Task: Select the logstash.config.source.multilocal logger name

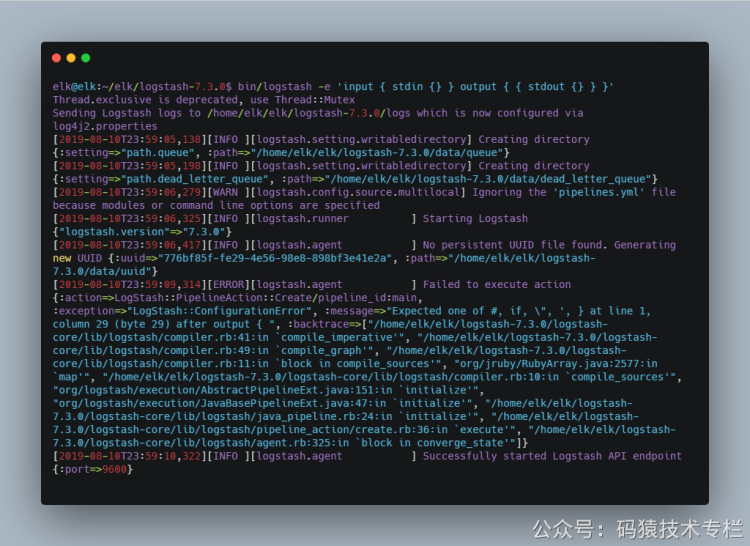Action: [358, 192]
